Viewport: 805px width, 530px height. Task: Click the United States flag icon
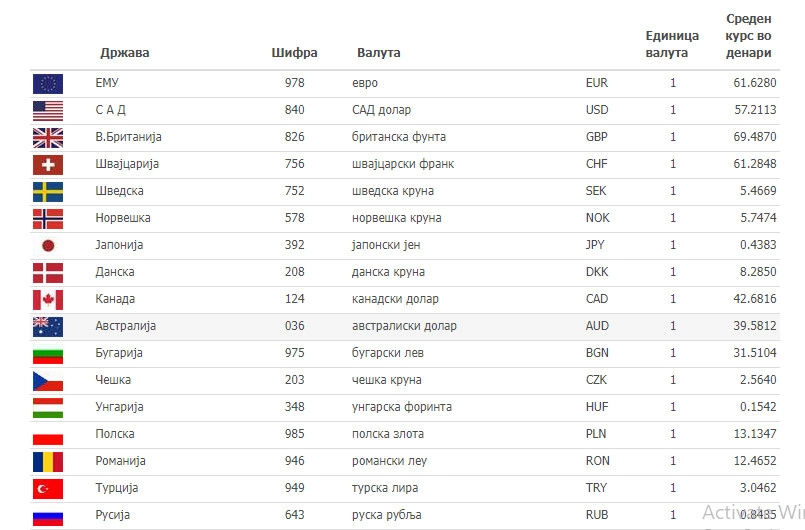pos(47,110)
